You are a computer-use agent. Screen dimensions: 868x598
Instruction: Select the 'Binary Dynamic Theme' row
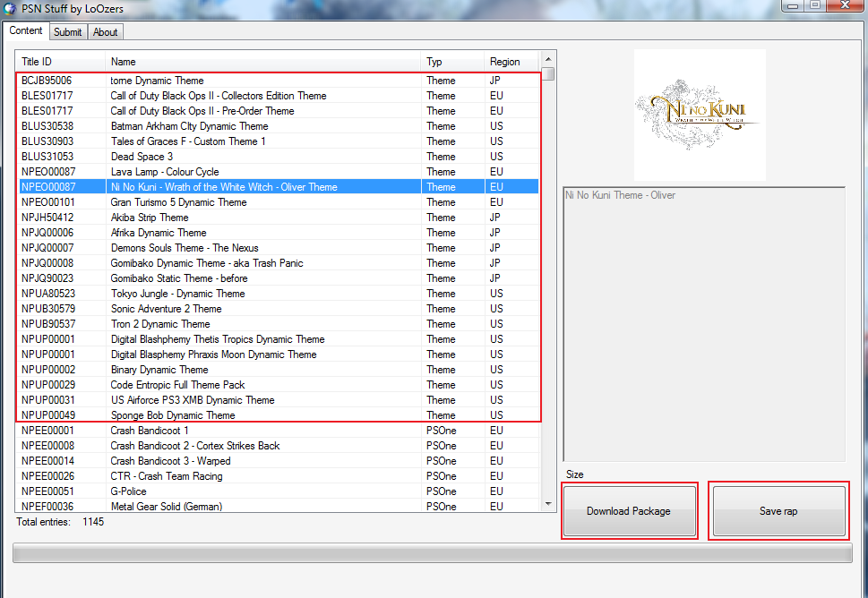(279, 370)
